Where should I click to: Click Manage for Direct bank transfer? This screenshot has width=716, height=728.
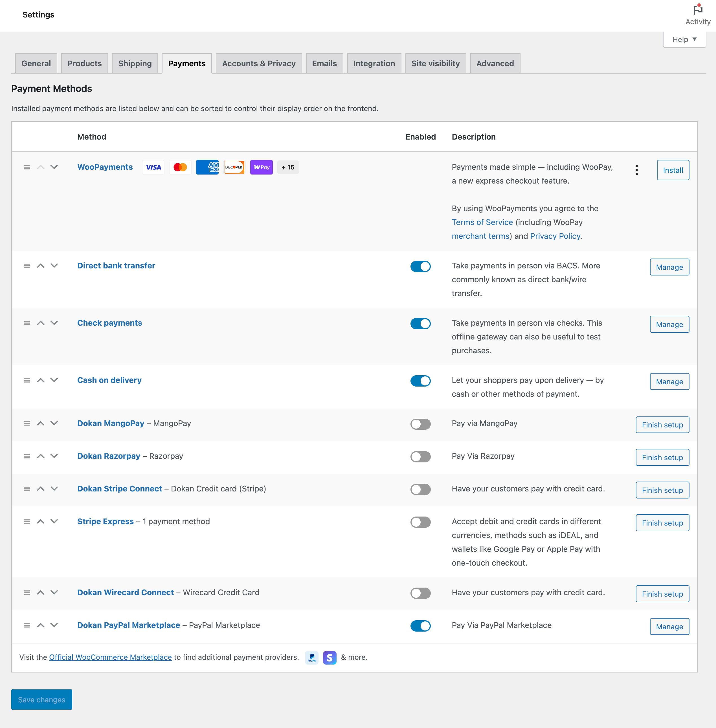[669, 267]
